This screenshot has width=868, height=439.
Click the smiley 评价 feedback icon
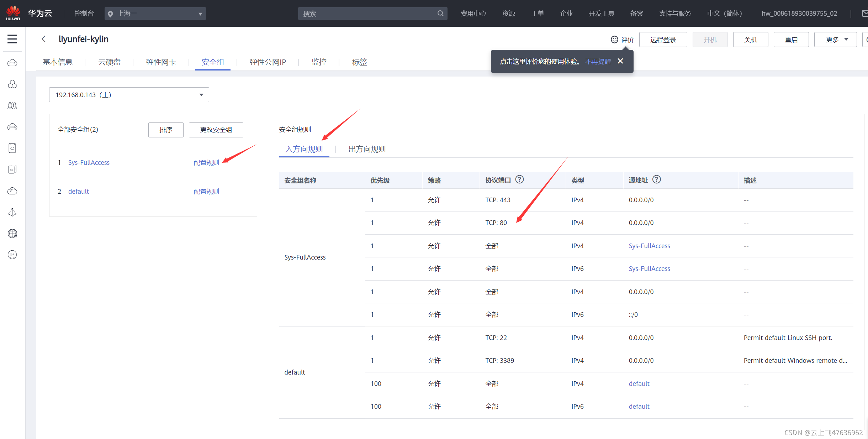point(614,40)
